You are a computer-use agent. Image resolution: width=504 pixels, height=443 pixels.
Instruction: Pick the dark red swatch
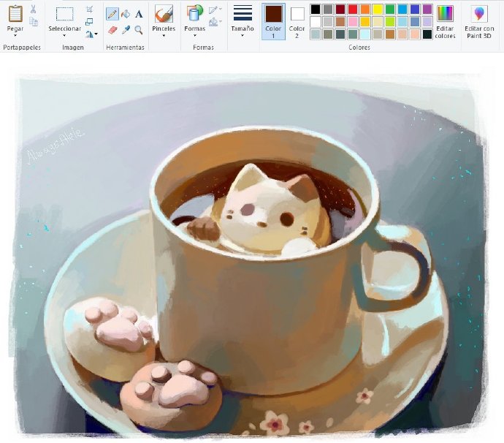click(x=340, y=10)
